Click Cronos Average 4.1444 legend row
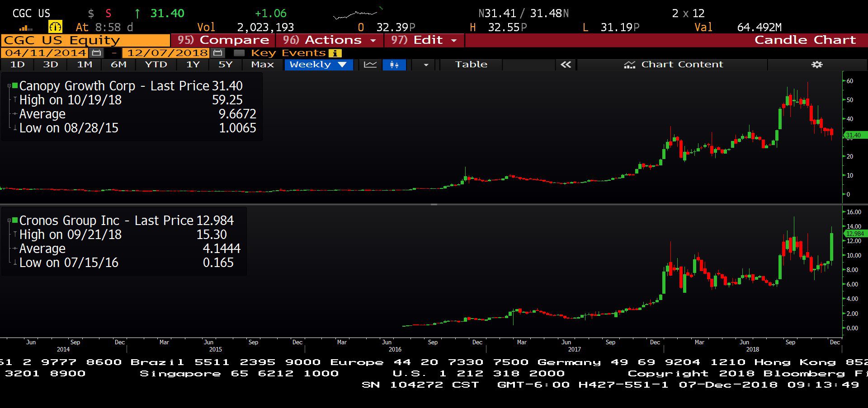This screenshot has width=868, height=408. point(130,249)
